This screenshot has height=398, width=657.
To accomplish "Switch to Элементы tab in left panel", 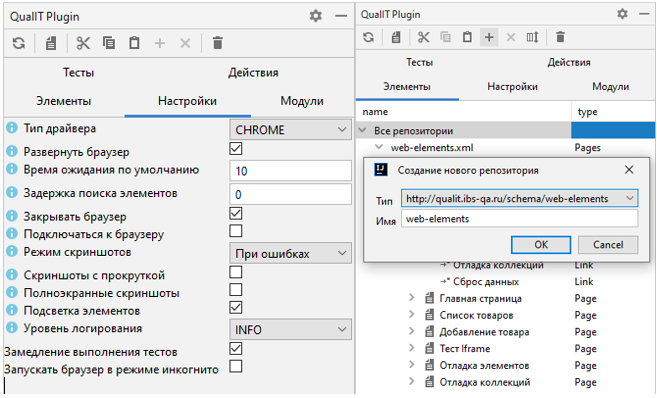I will click(64, 101).
